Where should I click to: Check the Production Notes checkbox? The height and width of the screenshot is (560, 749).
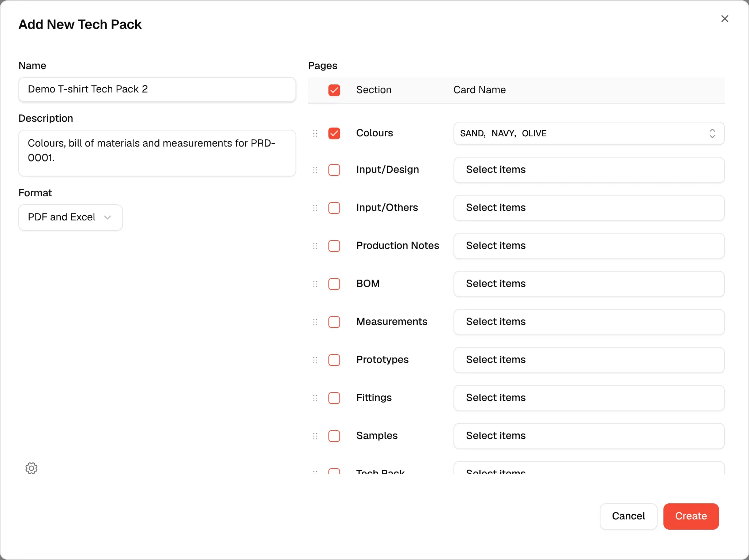coord(334,246)
